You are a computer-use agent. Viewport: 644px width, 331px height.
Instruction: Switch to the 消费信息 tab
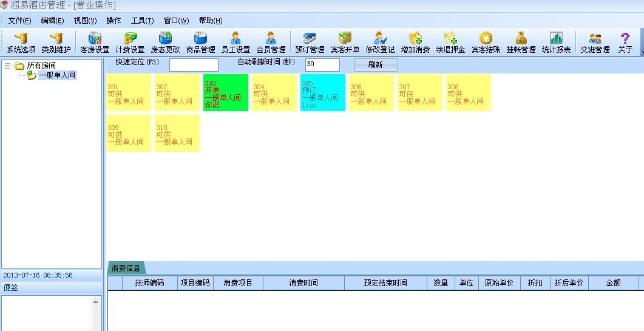(126, 268)
